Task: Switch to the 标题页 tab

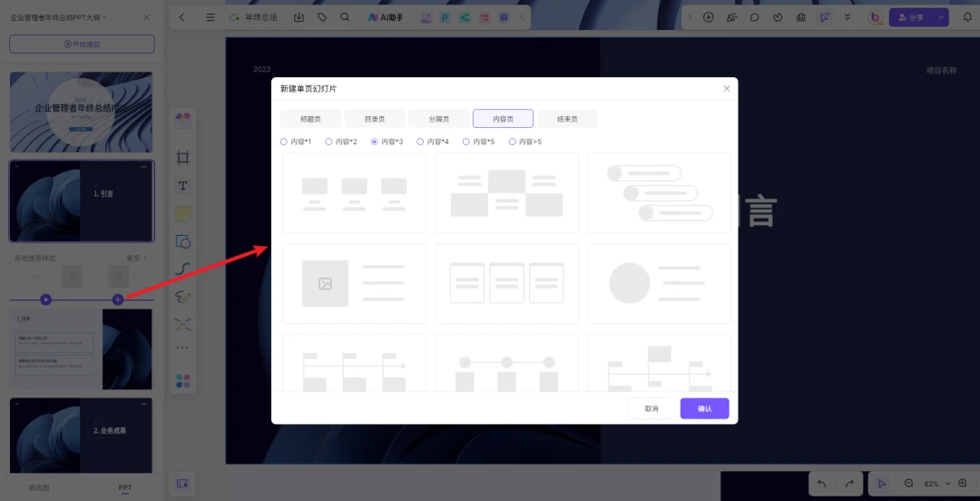Action: click(x=310, y=119)
